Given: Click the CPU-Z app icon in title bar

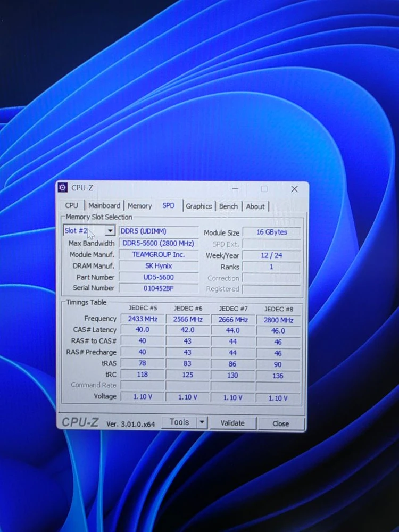Looking at the screenshot, I should coord(63,188).
